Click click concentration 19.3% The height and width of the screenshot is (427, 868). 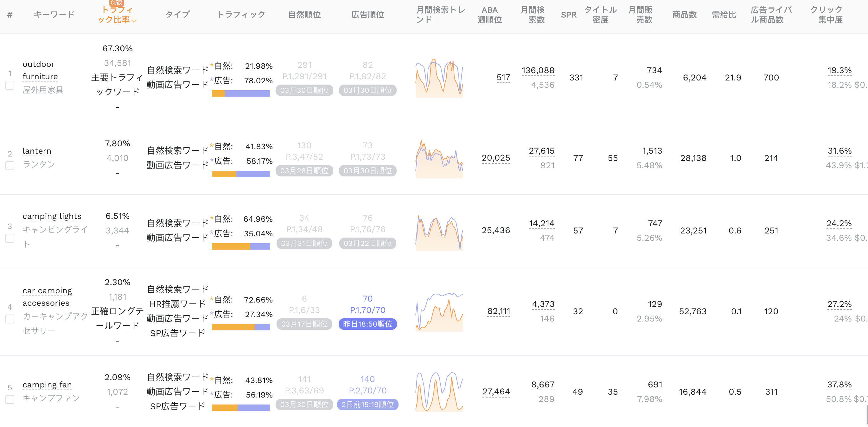click(840, 70)
